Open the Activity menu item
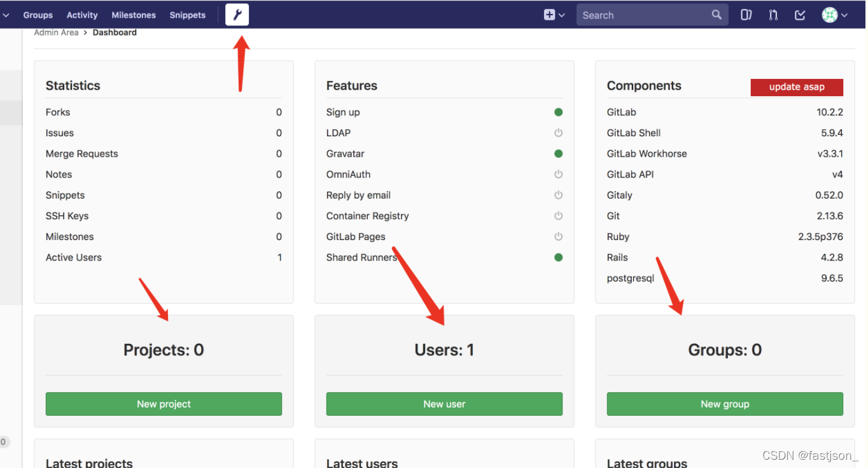This screenshot has width=868, height=468. [x=81, y=15]
